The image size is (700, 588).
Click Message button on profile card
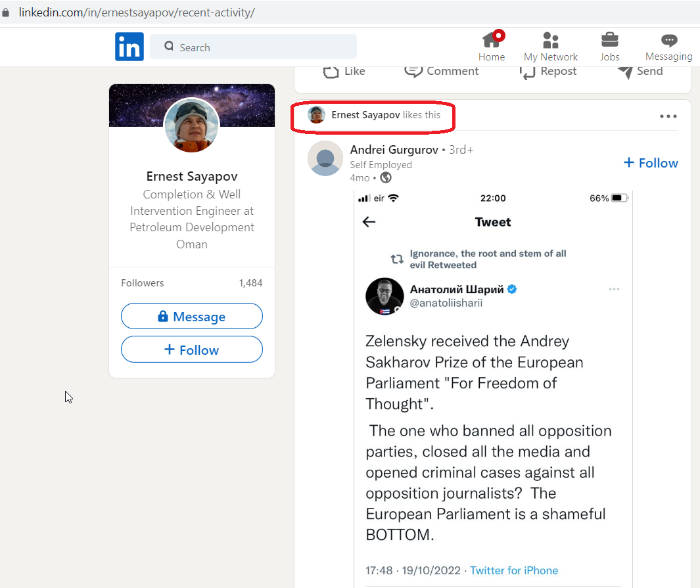coord(192,316)
